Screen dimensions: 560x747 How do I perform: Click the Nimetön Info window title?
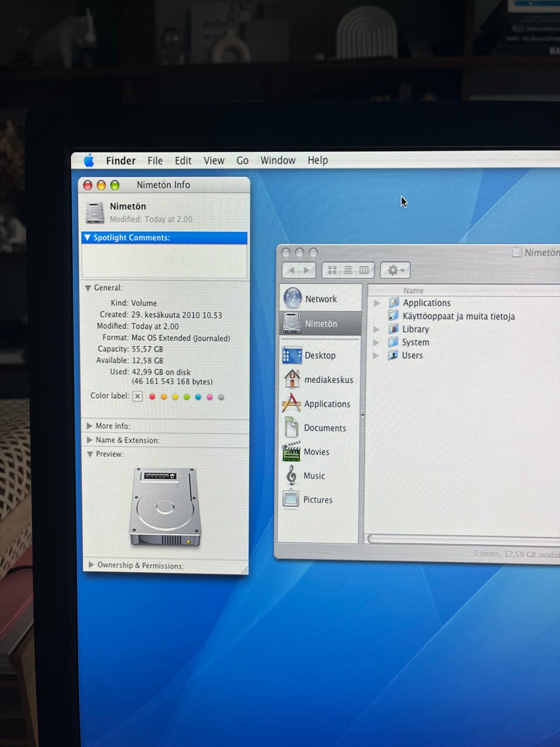pos(163,185)
